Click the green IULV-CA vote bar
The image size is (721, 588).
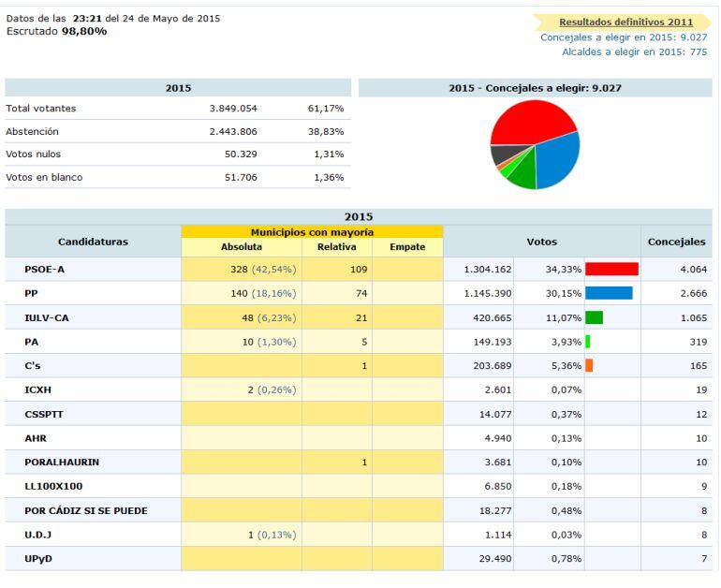pyautogui.click(x=593, y=317)
